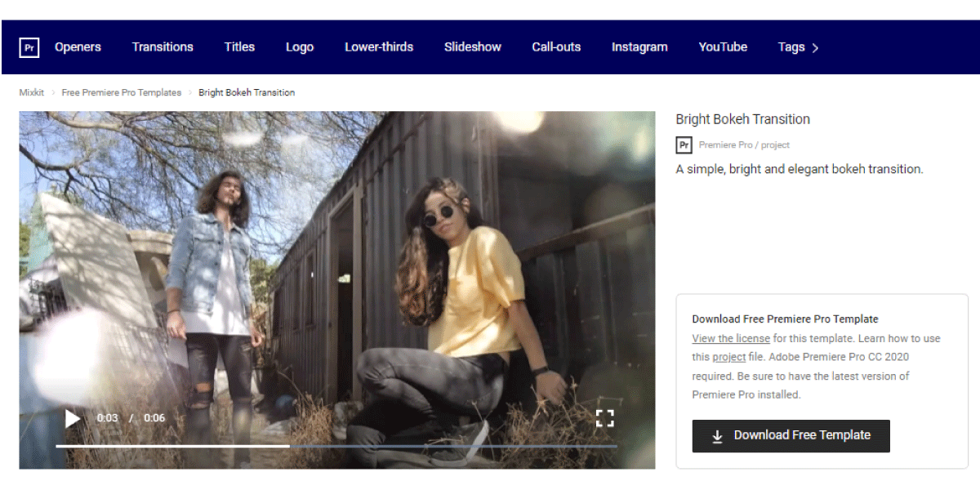Go to Instagram templates
Viewport: 980px width, 490px height.
pos(639,47)
